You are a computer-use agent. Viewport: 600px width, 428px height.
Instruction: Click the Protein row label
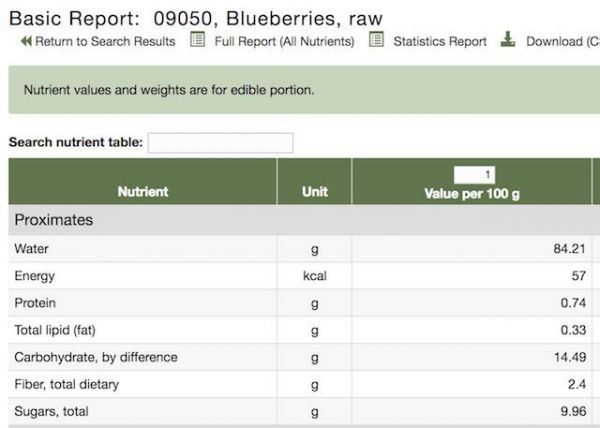click(x=35, y=303)
